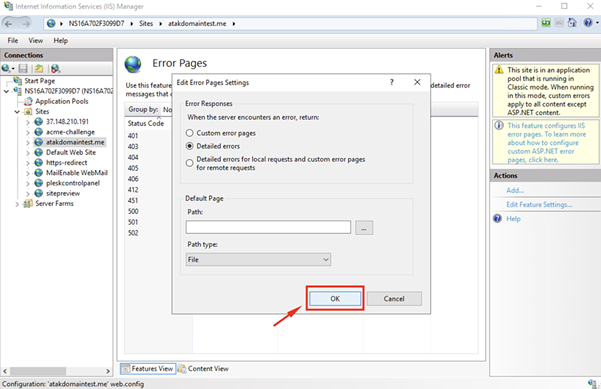
Task: Select the 500 status code row
Action: click(x=133, y=211)
